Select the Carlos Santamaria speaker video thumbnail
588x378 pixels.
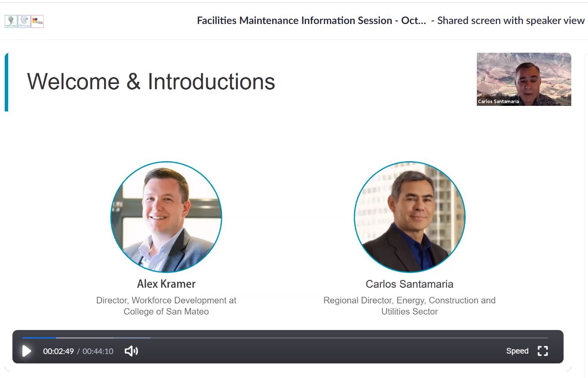pos(524,79)
